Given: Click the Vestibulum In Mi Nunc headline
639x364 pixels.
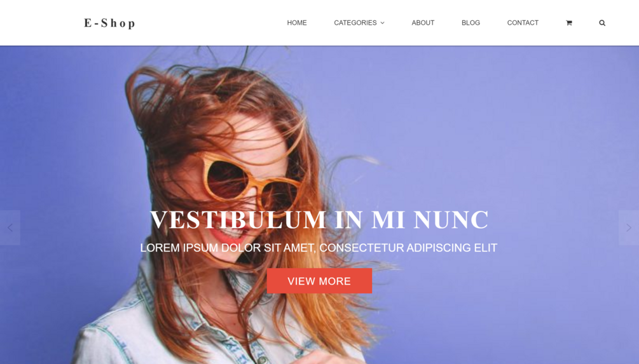Looking at the screenshot, I should tap(319, 220).
